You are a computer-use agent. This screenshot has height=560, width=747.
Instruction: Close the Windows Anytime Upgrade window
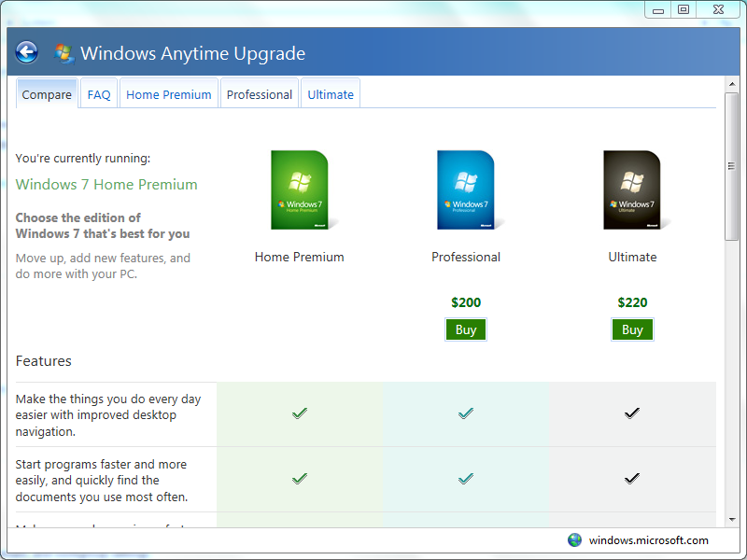pos(718,10)
